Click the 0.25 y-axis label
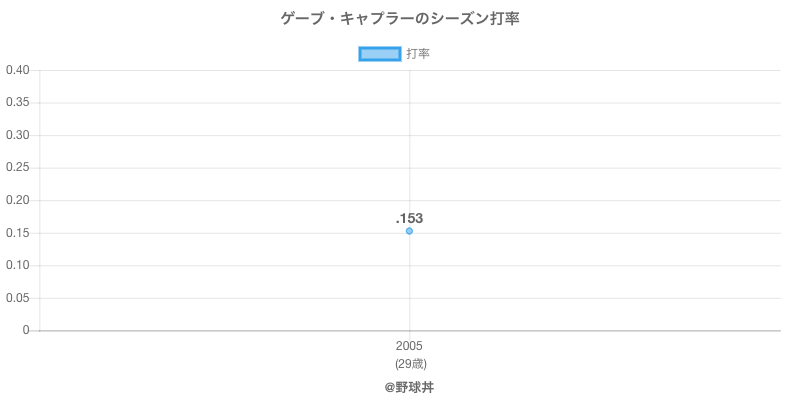Viewport: 800px width, 400px height. [x=17, y=168]
